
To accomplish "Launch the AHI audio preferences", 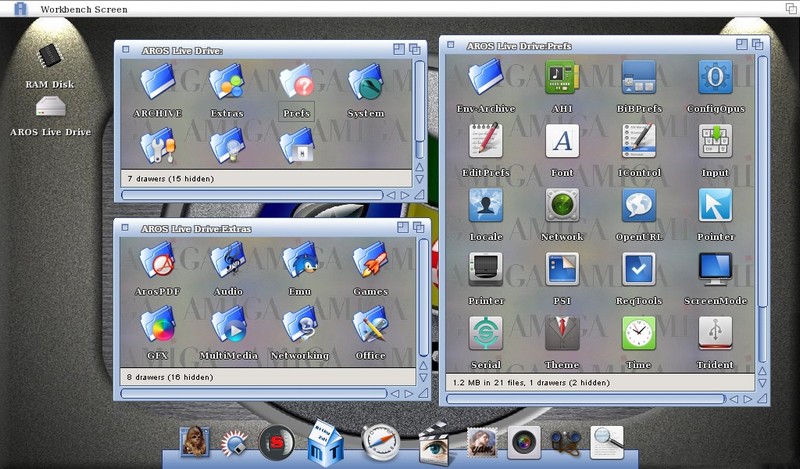I will pyautogui.click(x=562, y=77).
